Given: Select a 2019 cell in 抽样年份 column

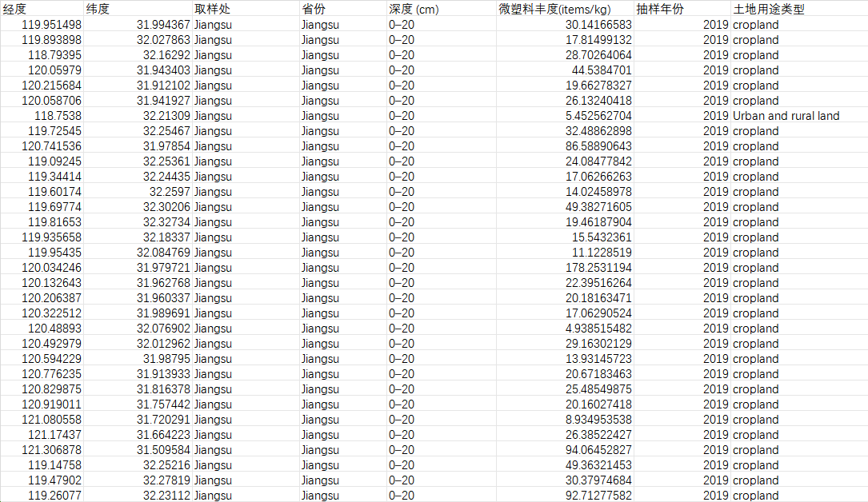Looking at the screenshot, I should [712, 24].
